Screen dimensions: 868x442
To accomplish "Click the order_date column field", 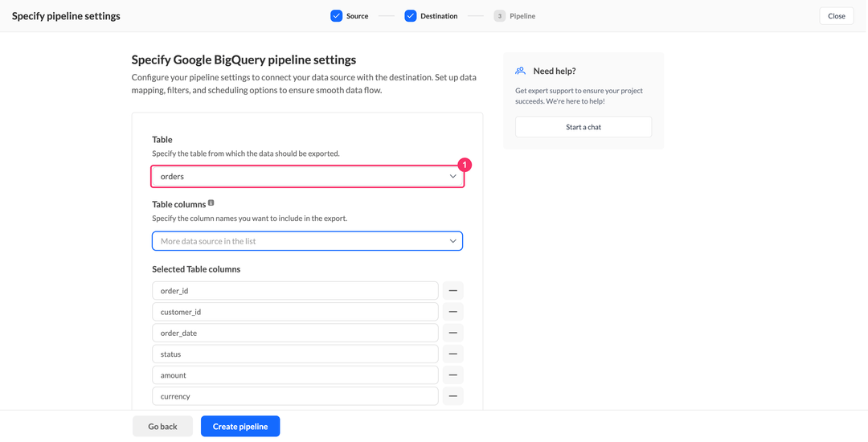I will [x=295, y=333].
